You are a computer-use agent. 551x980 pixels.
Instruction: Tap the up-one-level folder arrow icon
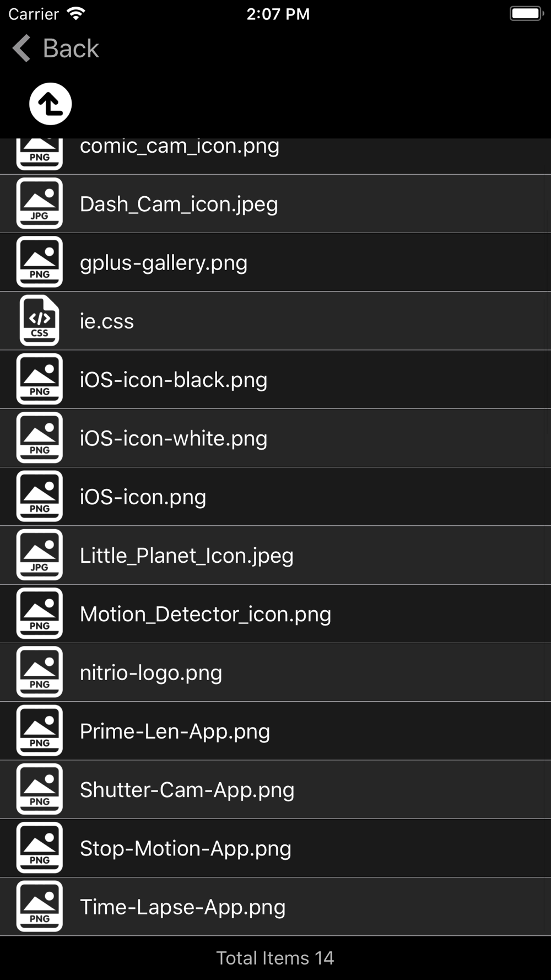pos(50,104)
